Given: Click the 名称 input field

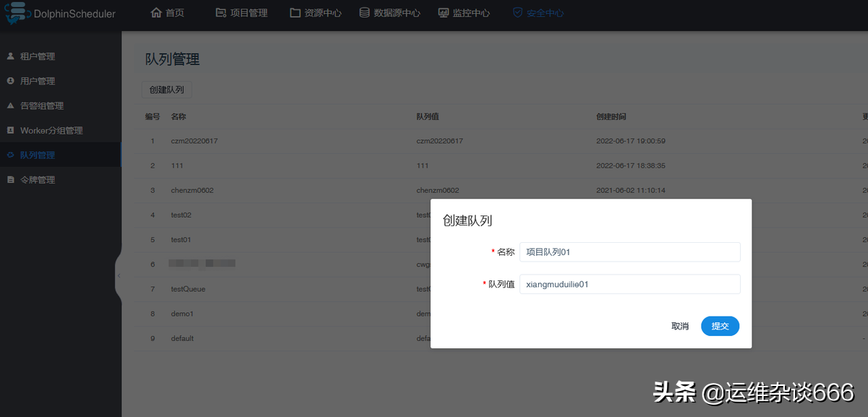Looking at the screenshot, I should [629, 252].
